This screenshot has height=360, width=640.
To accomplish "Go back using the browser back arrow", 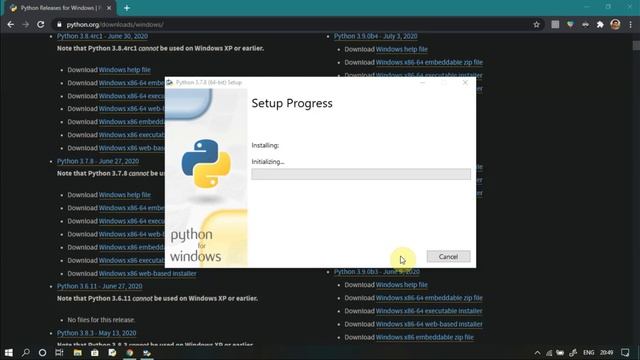I will [11, 24].
